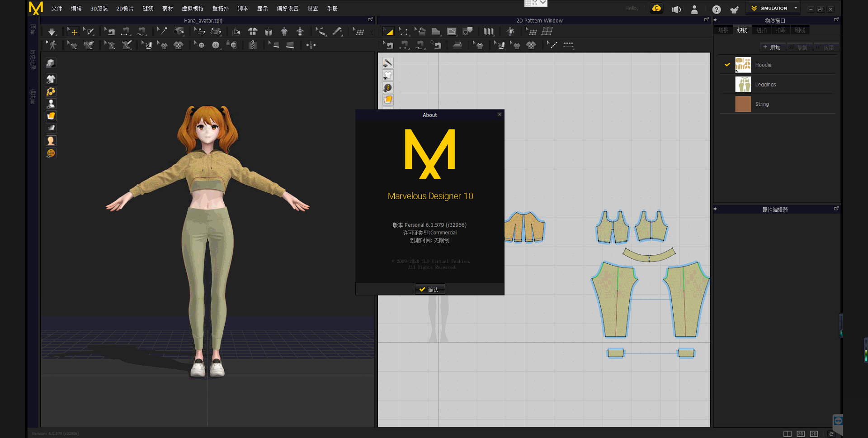This screenshot has height=438, width=868.
Task: Click the speaker announcement icon
Action: [676, 10]
